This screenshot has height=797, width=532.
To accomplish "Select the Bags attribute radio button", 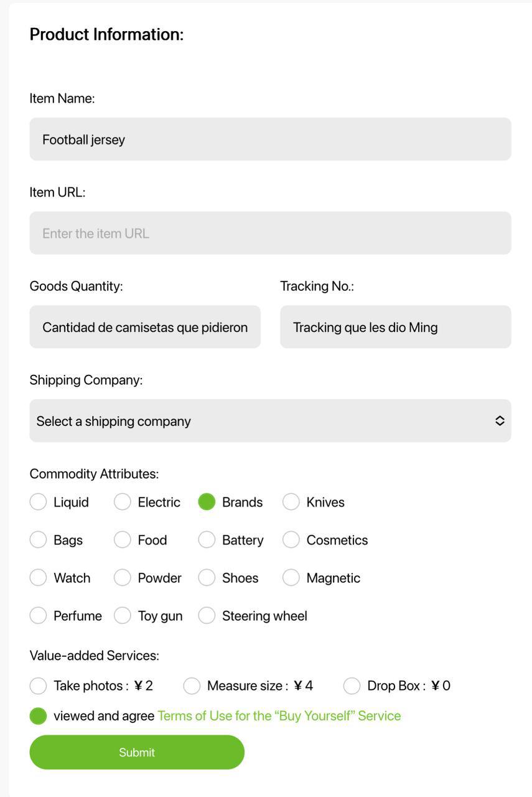I will pos(39,540).
